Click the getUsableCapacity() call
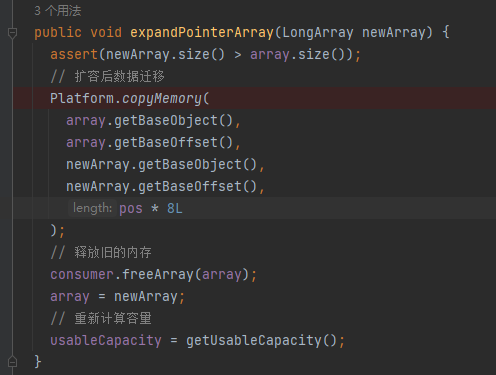 [261, 340]
